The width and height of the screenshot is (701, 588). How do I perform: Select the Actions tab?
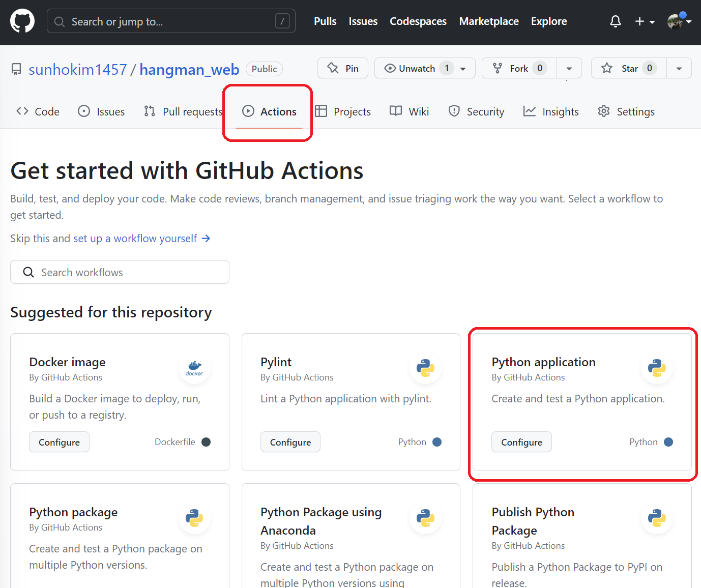click(x=270, y=111)
